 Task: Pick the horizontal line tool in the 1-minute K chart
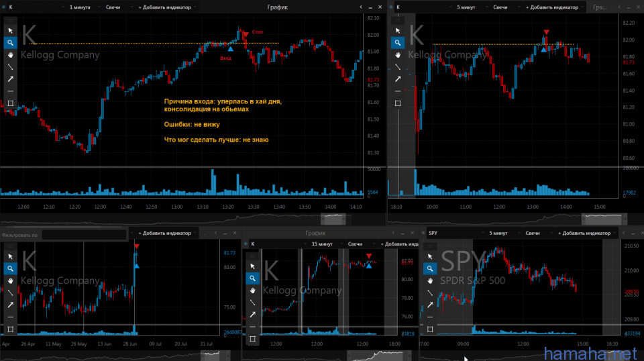pyautogui.click(x=10, y=91)
